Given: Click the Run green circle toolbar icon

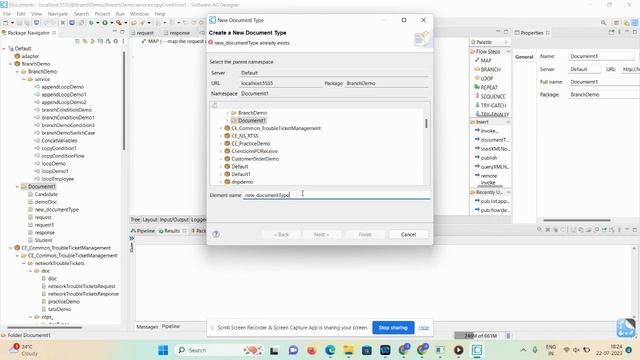Looking at the screenshot, I should point(105,23).
